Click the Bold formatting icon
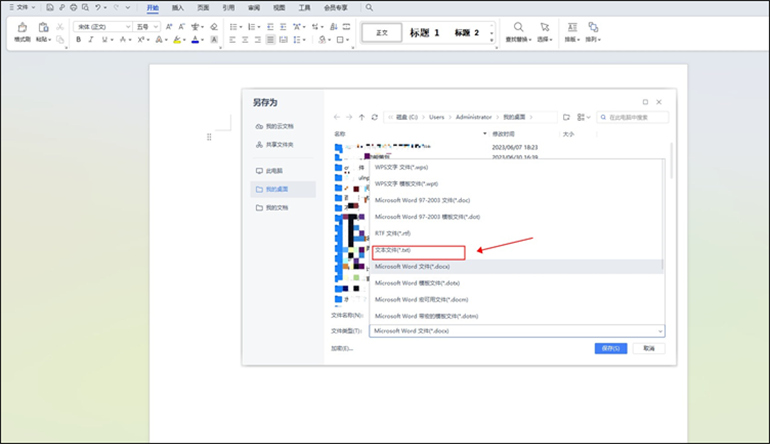Image resolution: width=770 pixels, height=444 pixels. tap(78, 40)
